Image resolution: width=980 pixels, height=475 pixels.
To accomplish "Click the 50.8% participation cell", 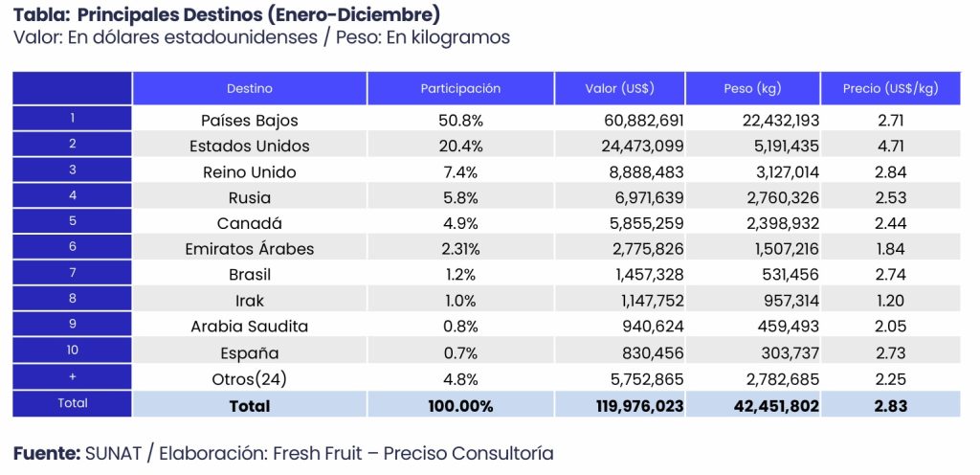I will click(x=460, y=121).
